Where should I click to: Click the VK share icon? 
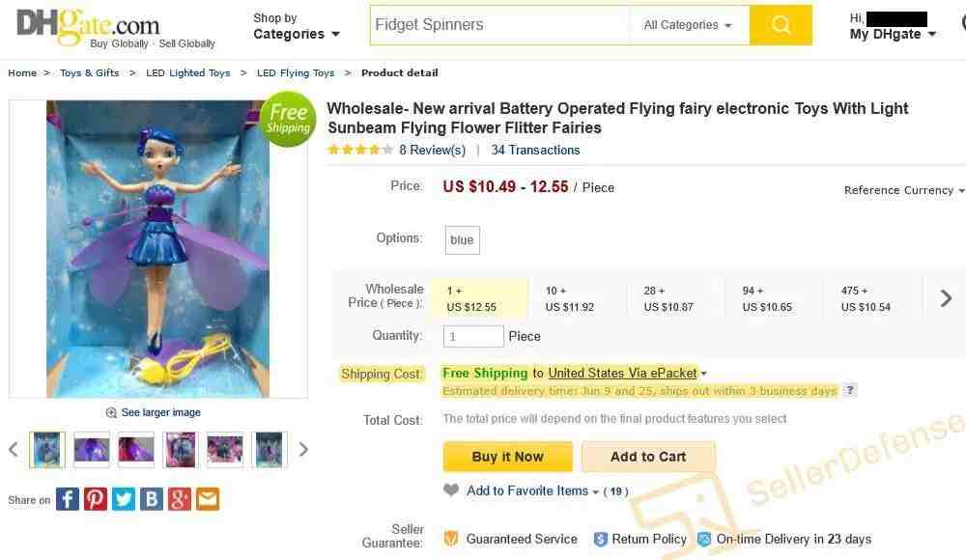point(152,499)
